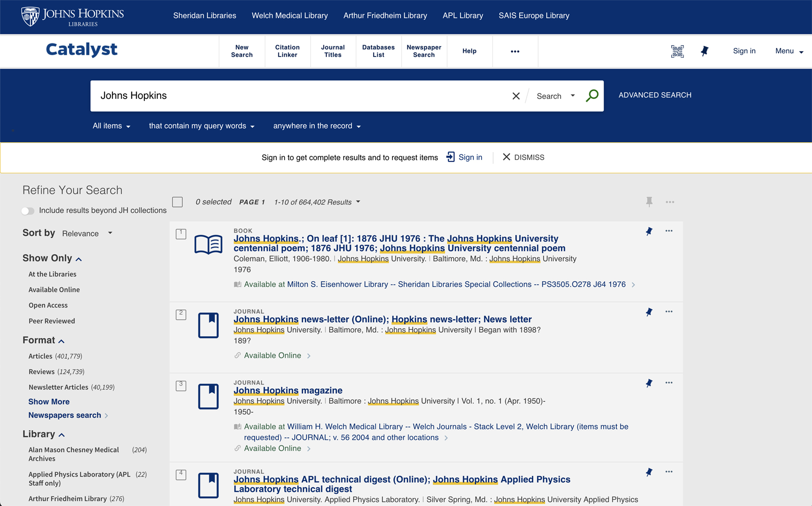Open the All items scope dropdown
This screenshot has height=506, width=812.
pos(111,126)
